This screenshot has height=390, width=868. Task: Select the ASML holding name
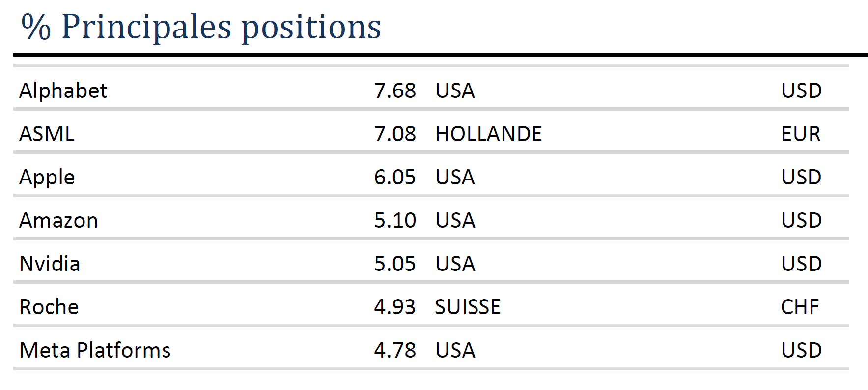pyautogui.click(x=47, y=134)
